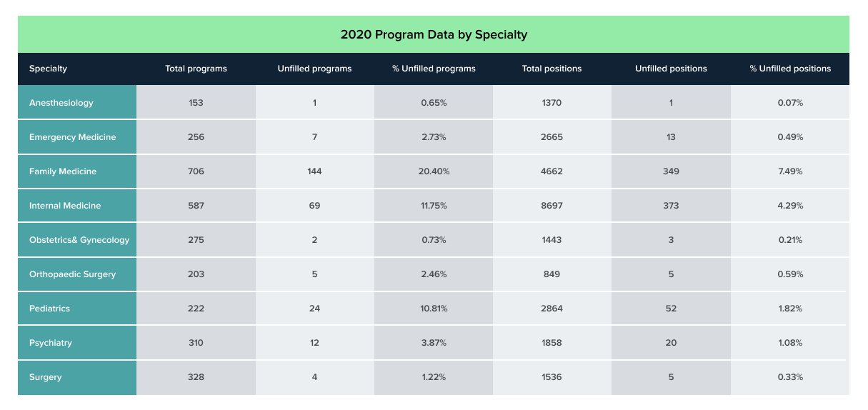Select the Pediatrics row label
868x410 pixels.
point(49,309)
